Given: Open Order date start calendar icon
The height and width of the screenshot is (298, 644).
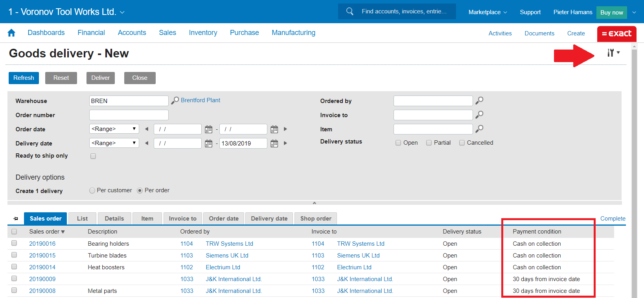Looking at the screenshot, I should [x=208, y=129].
